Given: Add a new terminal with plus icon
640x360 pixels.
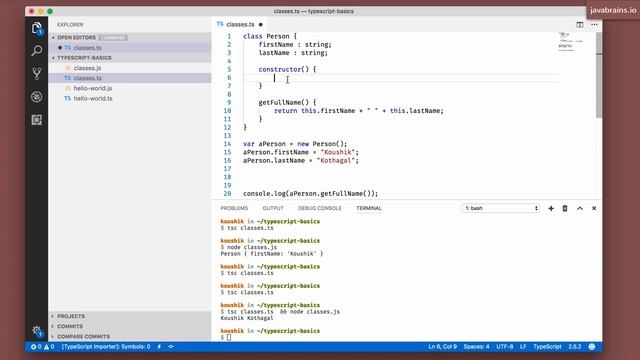Looking at the screenshot, I should click(x=551, y=208).
